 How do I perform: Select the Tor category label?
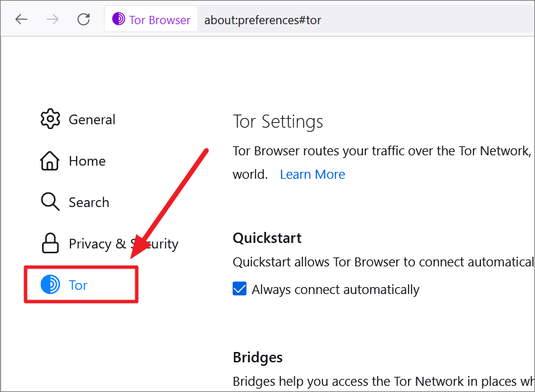point(78,285)
